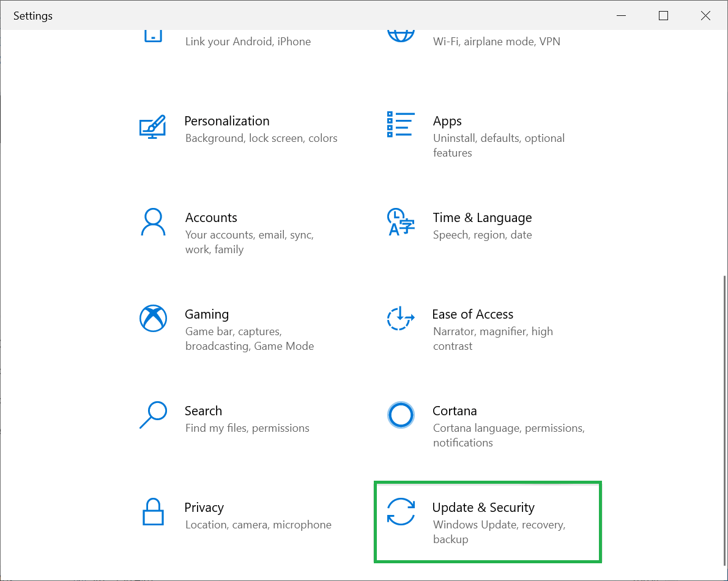Click 'Uninstall, defaults, optional features' text
The height and width of the screenshot is (581, 728).
click(x=499, y=146)
